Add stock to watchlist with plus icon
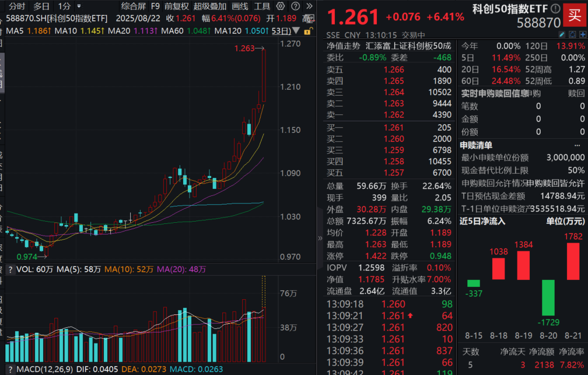 tap(583, 35)
